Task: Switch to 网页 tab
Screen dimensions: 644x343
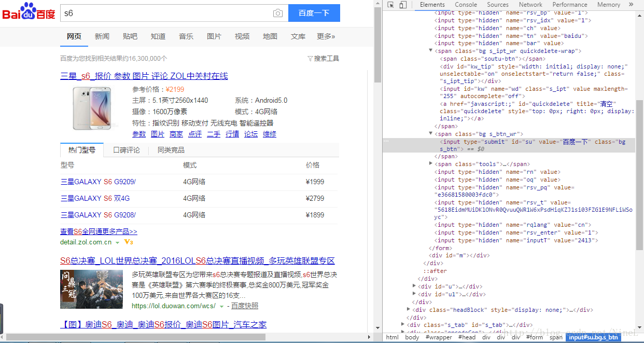Action: (x=74, y=36)
